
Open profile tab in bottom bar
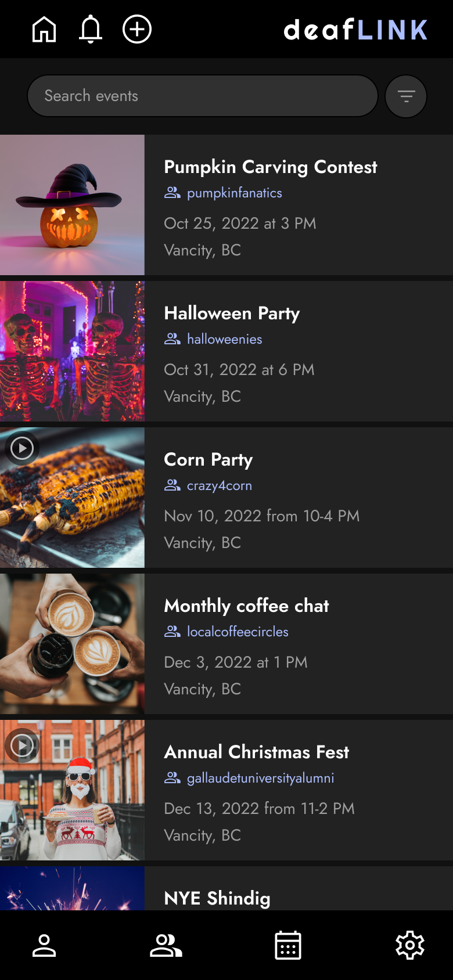44,945
